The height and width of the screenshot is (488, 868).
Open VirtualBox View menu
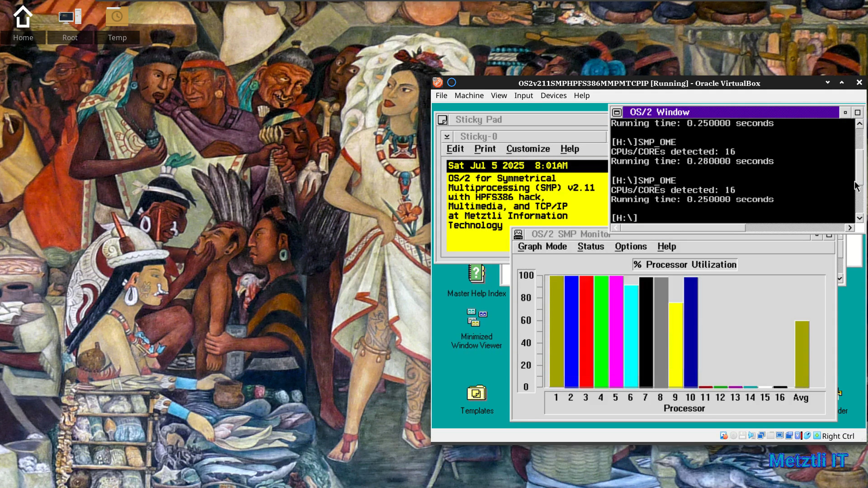click(499, 95)
